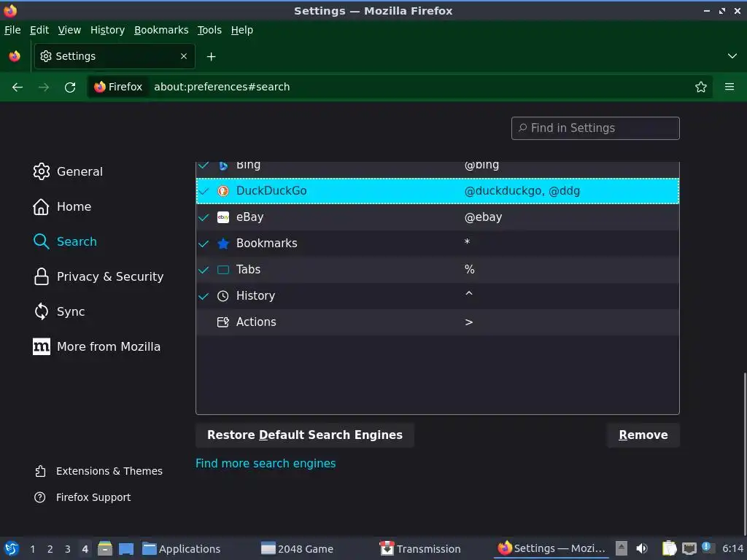Select the Search category in sidebar

[x=65, y=241]
